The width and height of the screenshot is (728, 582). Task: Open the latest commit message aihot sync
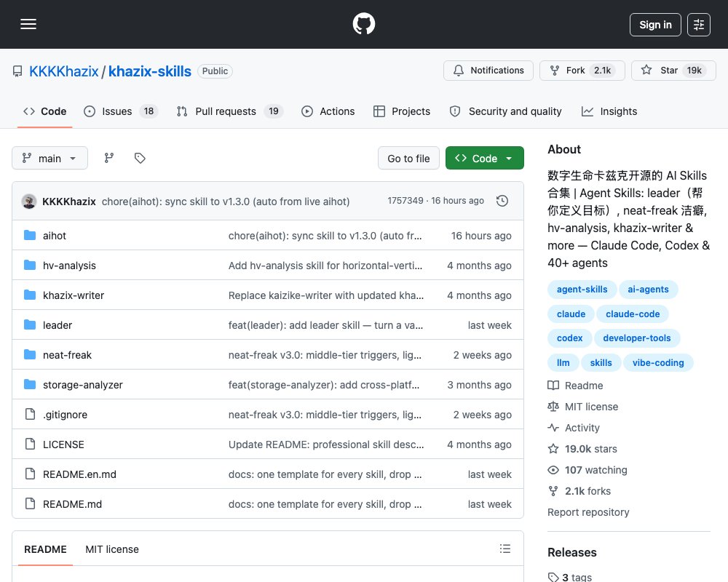[x=226, y=202]
